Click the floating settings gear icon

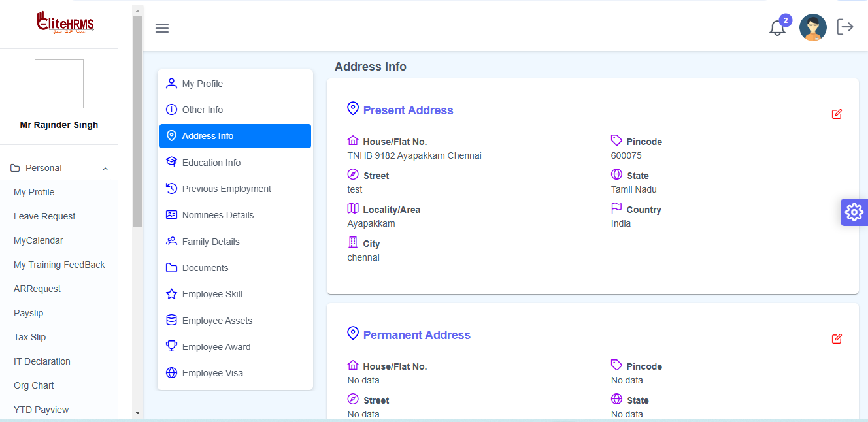pyautogui.click(x=854, y=212)
